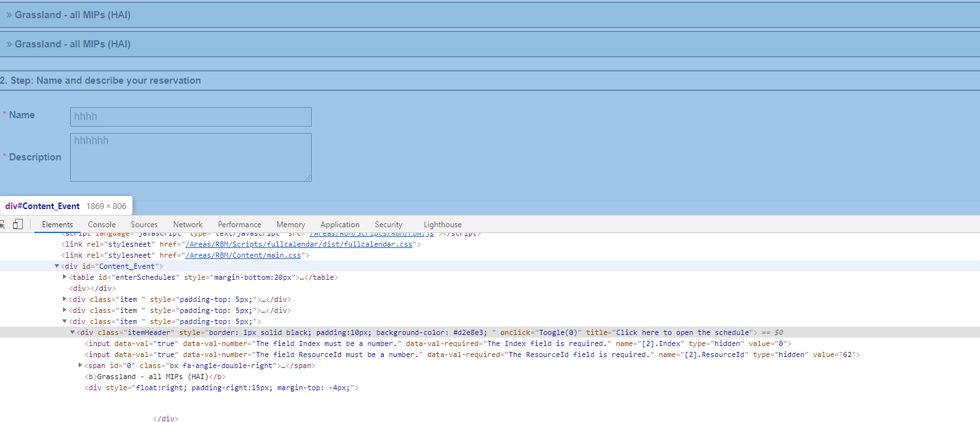The image size is (980, 422).
Task: Expand the enterSchedules table node
Action: (64, 277)
